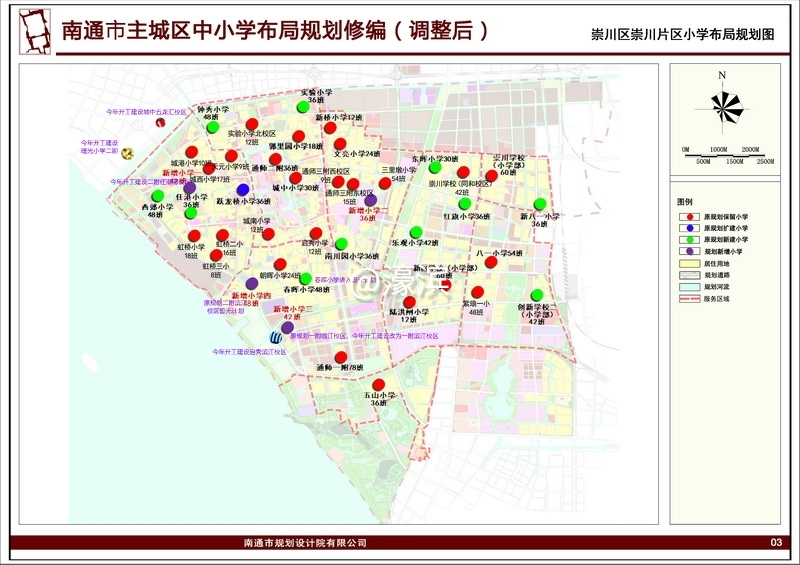Select the green marker below 钟秀小学 48班
Viewport: 800px width, 565px height.
[x=213, y=127]
